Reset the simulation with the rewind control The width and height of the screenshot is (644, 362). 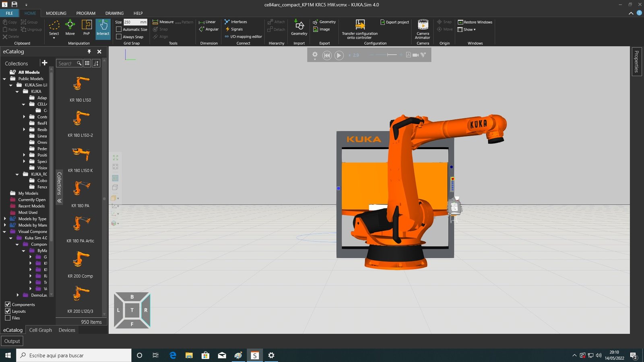pyautogui.click(x=327, y=55)
